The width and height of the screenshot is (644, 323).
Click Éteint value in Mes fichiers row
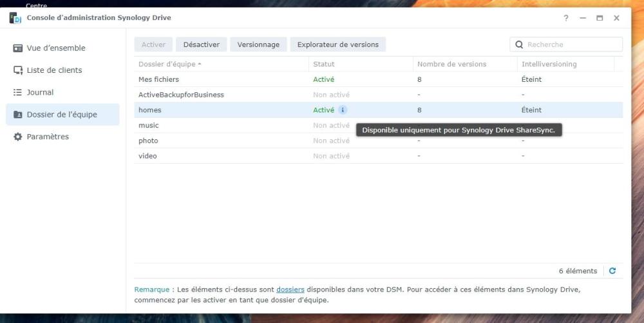(531, 79)
